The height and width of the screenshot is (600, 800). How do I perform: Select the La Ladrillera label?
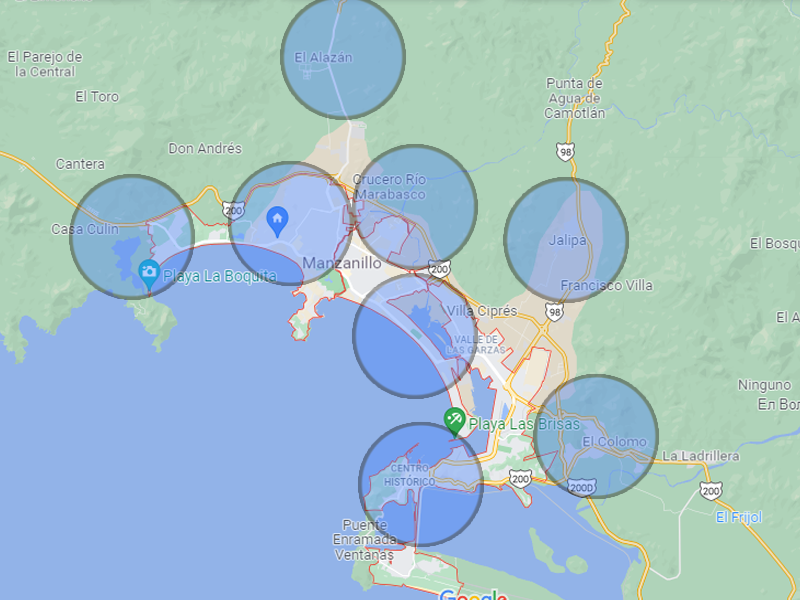(x=701, y=456)
